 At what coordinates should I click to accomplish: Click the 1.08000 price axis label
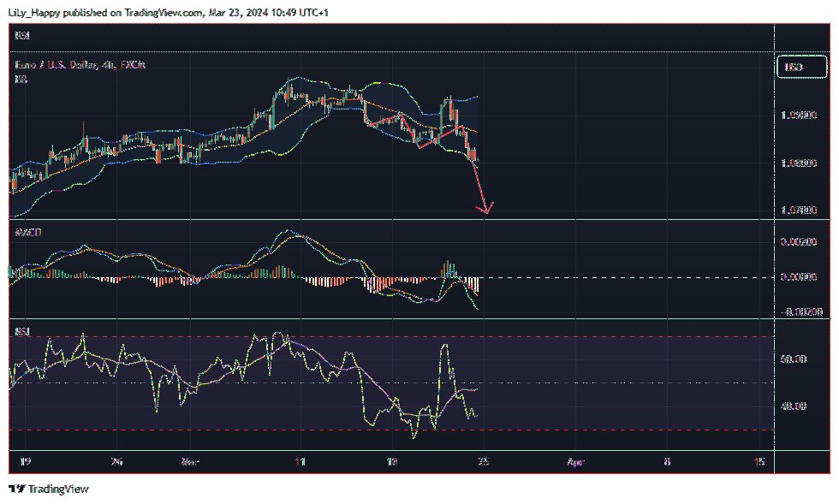click(799, 163)
